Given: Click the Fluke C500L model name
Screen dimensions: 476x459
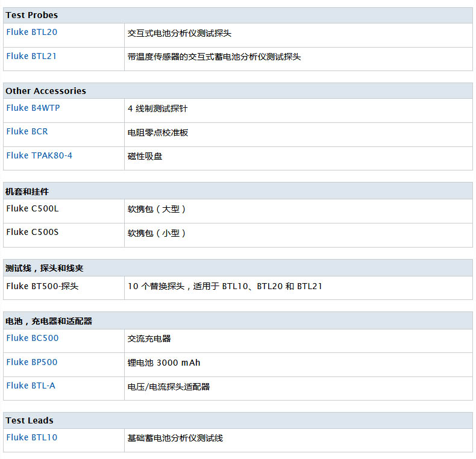Looking at the screenshot, I should pos(33,208).
